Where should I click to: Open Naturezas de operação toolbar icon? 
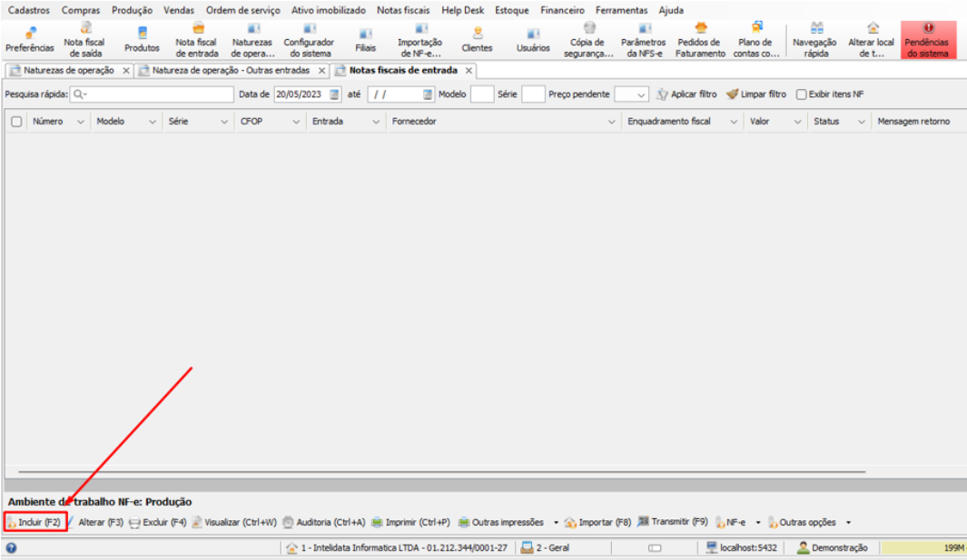(252, 39)
